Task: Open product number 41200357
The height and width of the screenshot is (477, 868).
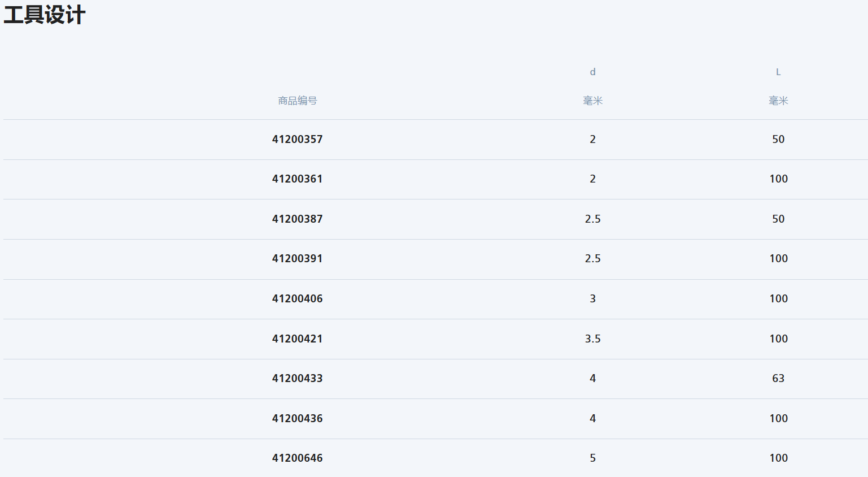Action: [297, 139]
